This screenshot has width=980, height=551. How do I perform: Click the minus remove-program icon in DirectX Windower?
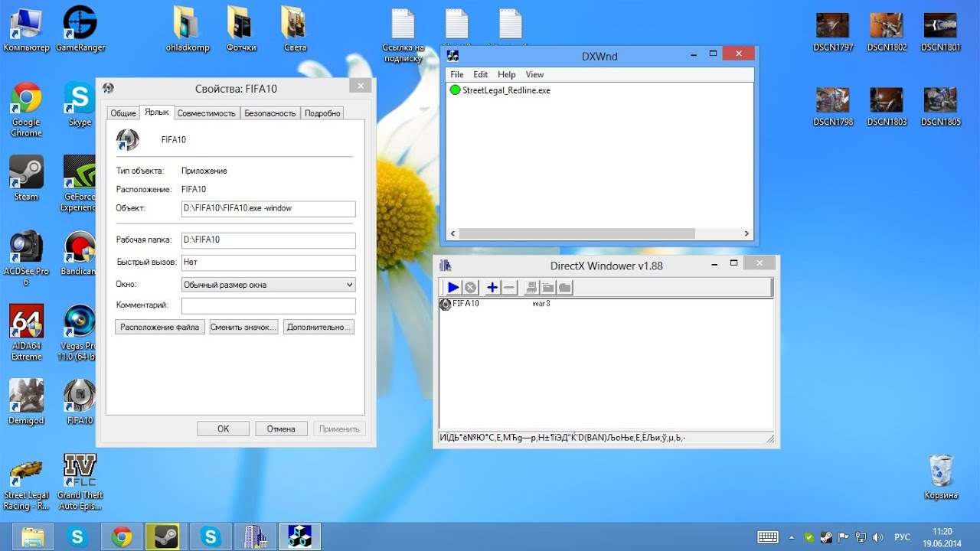click(x=509, y=288)
